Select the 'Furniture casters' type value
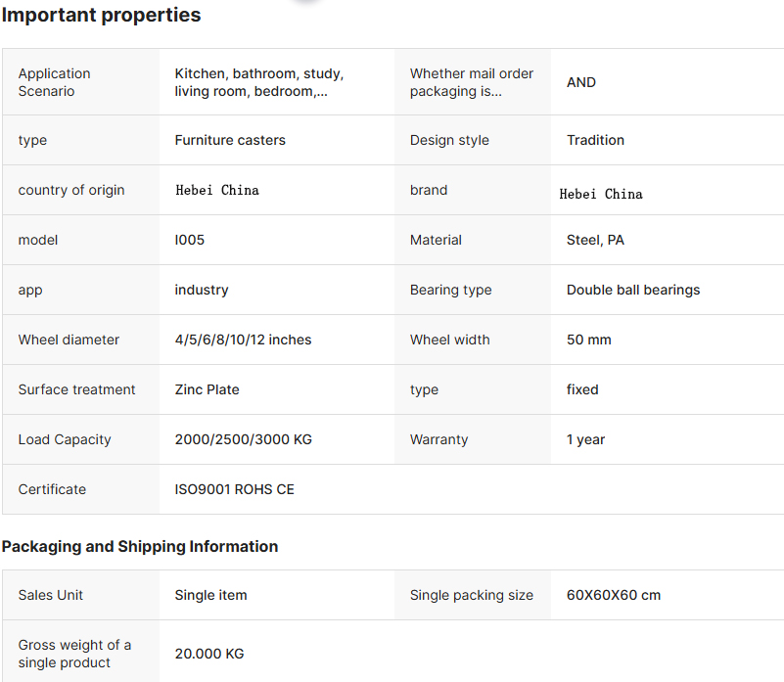 pos(230,140)
